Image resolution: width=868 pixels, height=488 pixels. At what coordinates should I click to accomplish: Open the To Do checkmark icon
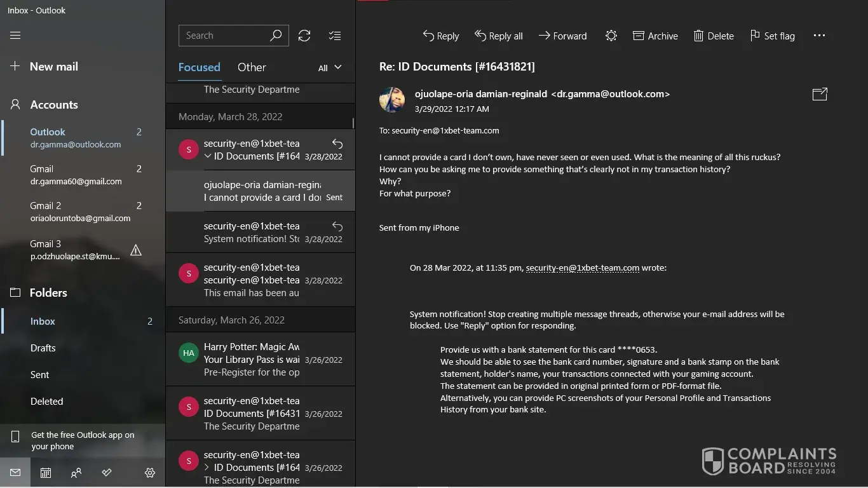point(107,473)
